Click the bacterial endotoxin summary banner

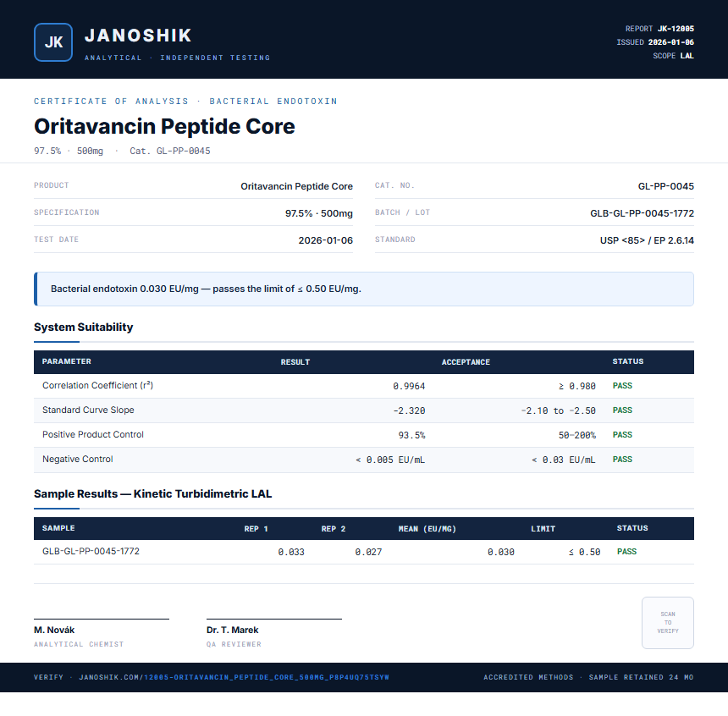364,289
